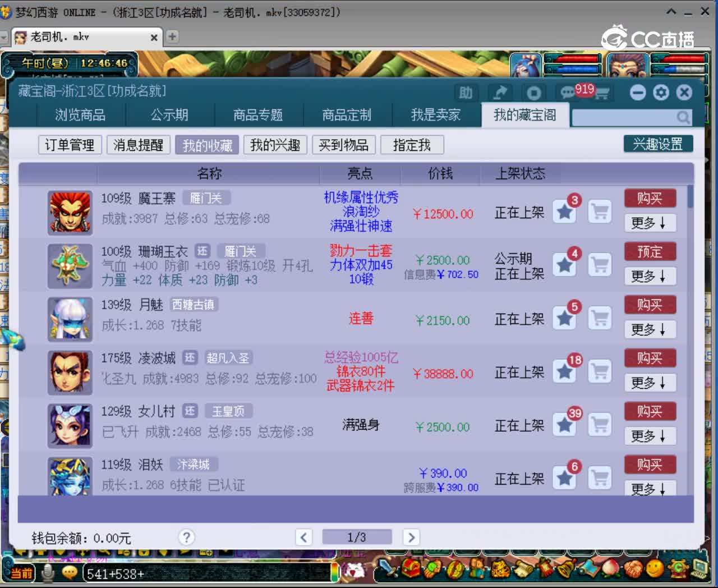Image resolution: width=718 pixels, height=588 pixels.
Task: Toggle favorite star on 月魅 row
Action: coord(565,318)
